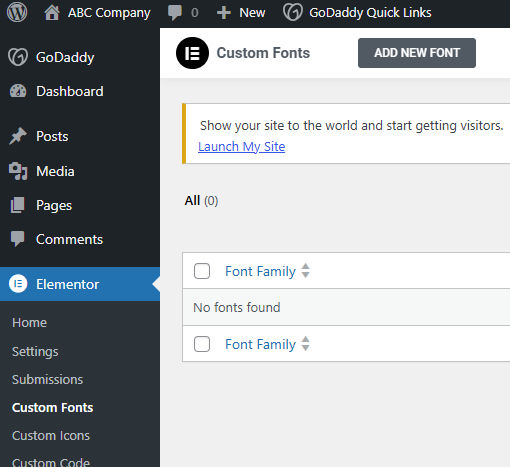
Task: Open Elementor Home submenu
Action: [x=29, y=322]
